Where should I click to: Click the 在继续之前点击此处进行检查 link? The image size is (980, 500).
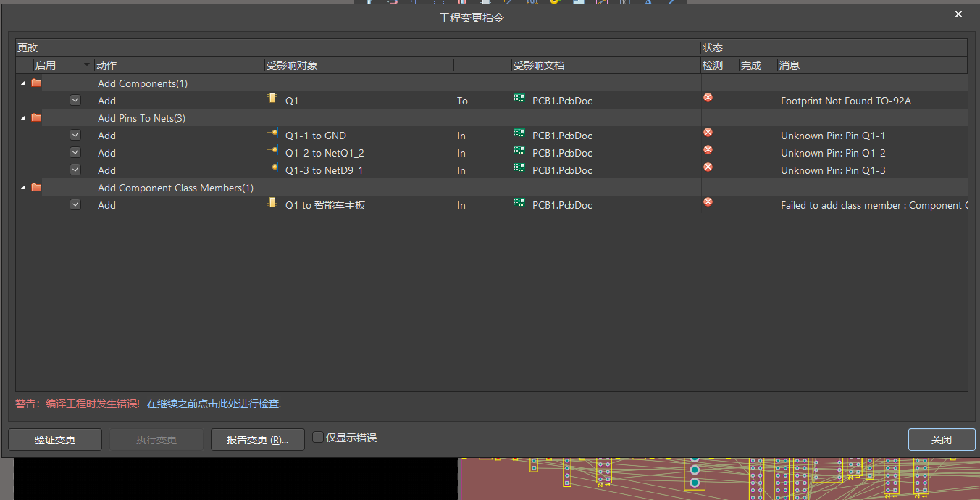tap(214, 404)
